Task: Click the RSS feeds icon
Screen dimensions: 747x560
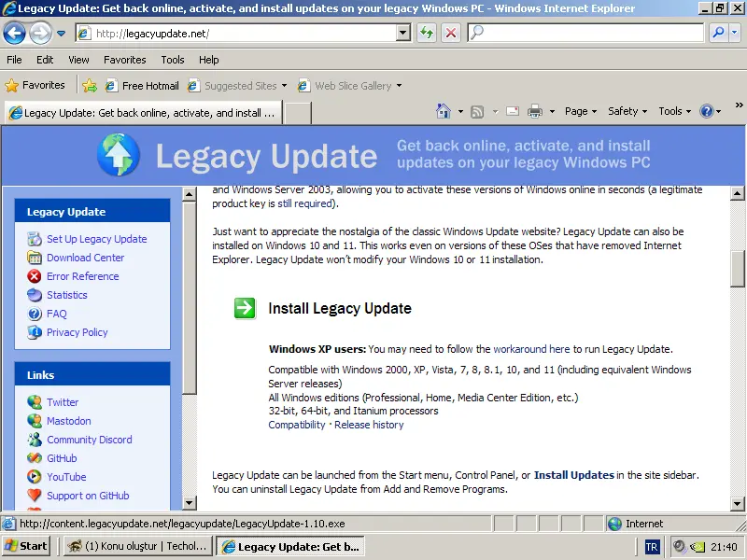Action: (477, 111)
